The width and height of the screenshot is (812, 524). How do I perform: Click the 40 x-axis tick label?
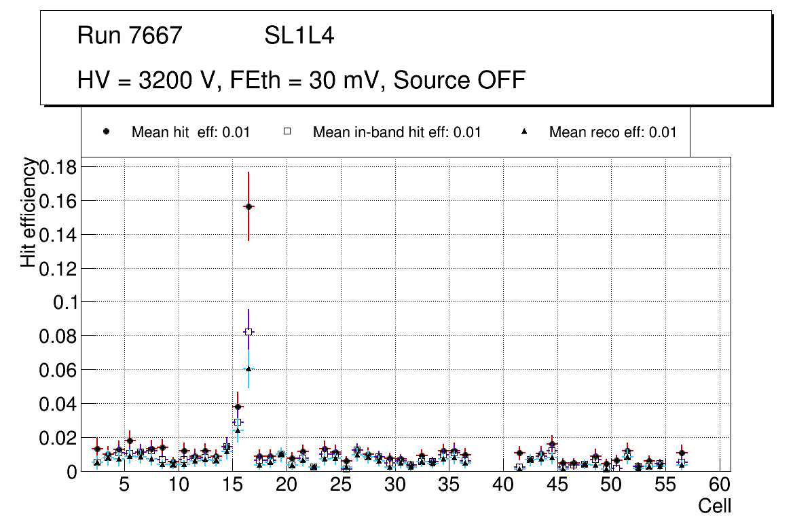[503, 485]
